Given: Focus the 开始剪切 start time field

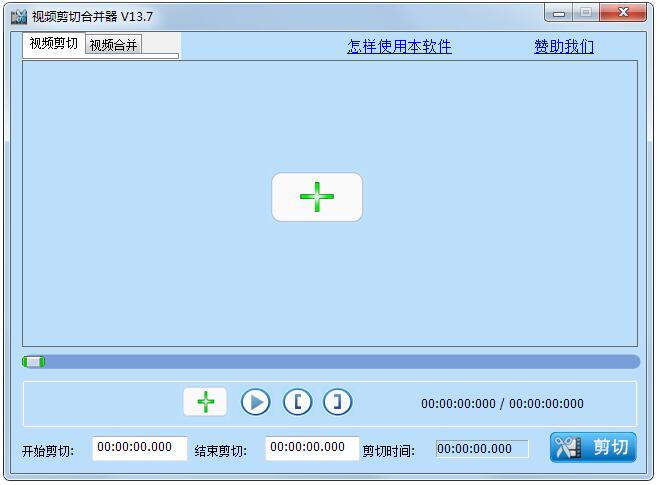Looking at the screenshot, I should pos(140,448).
